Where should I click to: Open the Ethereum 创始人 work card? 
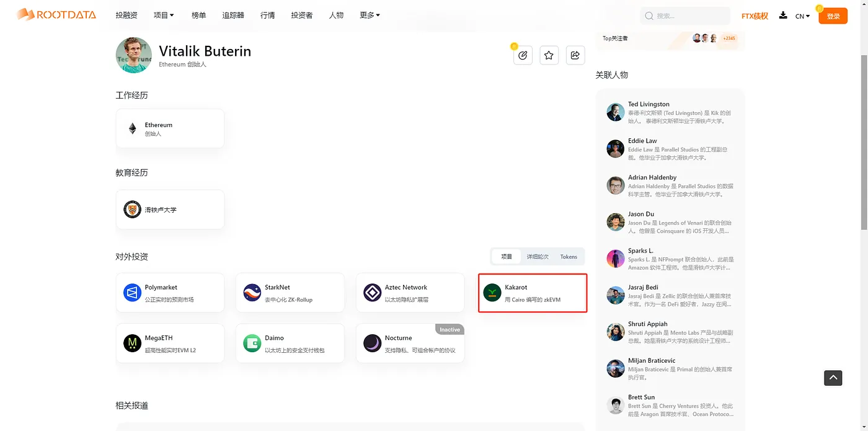[x=170, y=128]
